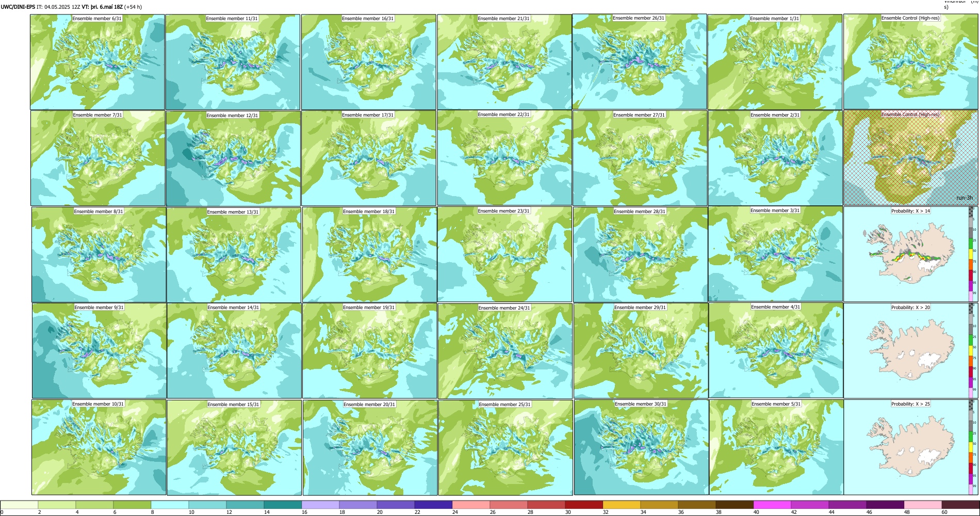980x516 pixels.
Task: Pick the 0–2 m/s pale yellow swatch
Action: (20, 505)
